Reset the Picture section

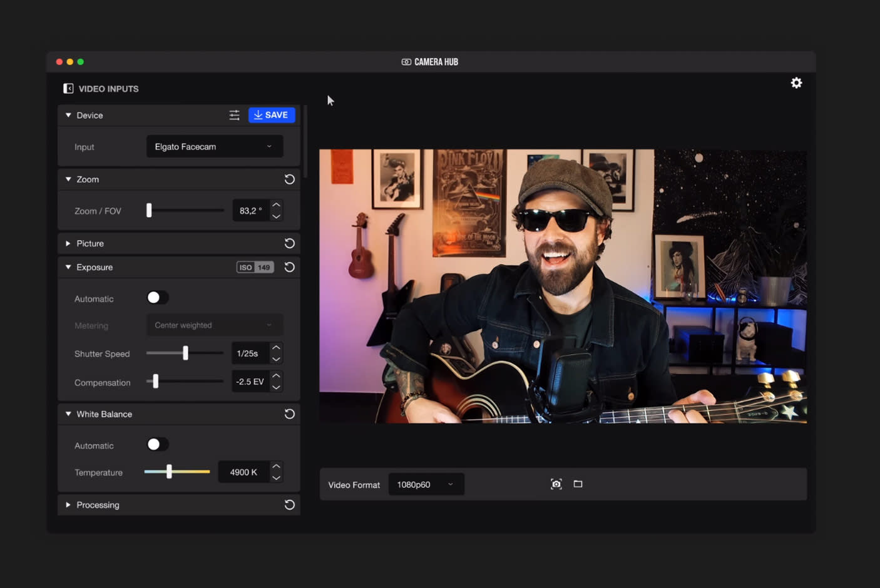289,243
